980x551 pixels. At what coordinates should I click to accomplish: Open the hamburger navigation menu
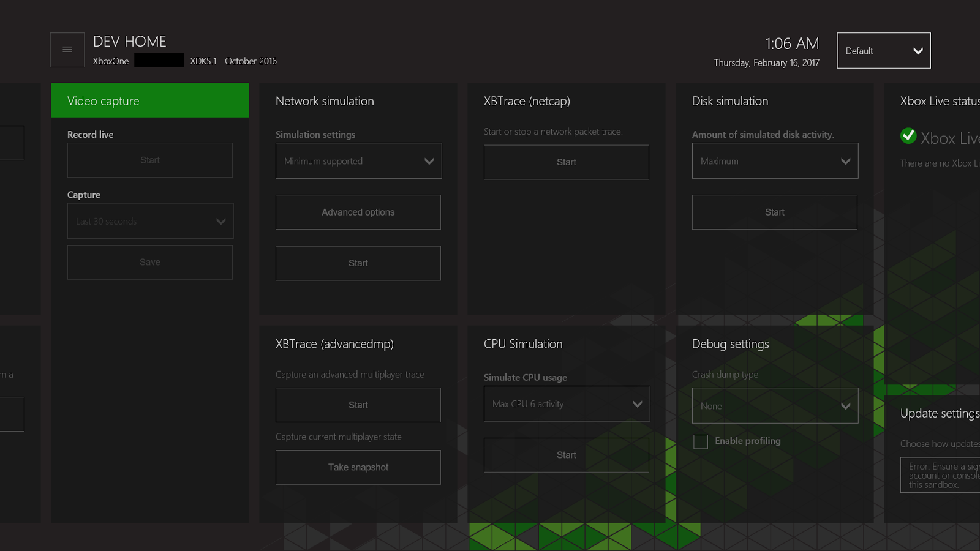[x=67, y=50]
